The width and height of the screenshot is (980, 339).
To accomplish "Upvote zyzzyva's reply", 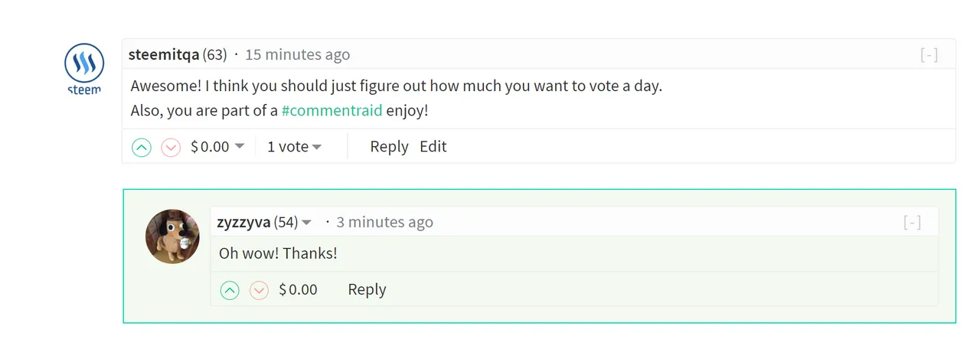I will [x=230, y=290].
